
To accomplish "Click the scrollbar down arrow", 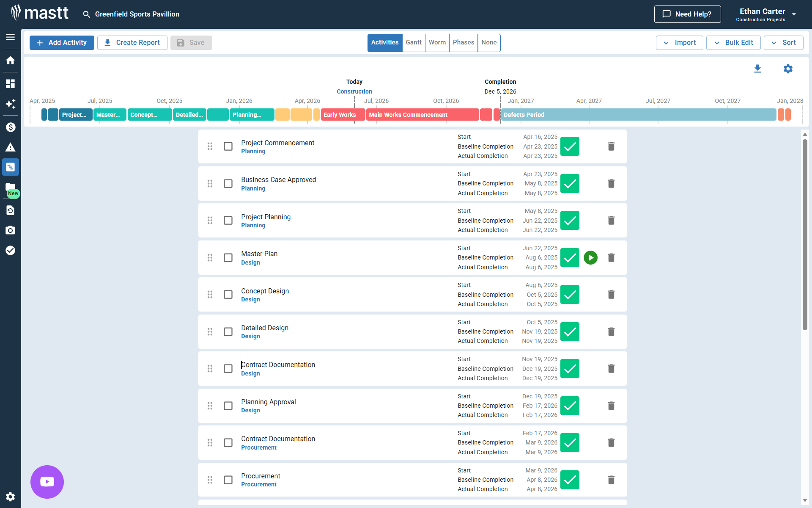I will click(805, 500).
